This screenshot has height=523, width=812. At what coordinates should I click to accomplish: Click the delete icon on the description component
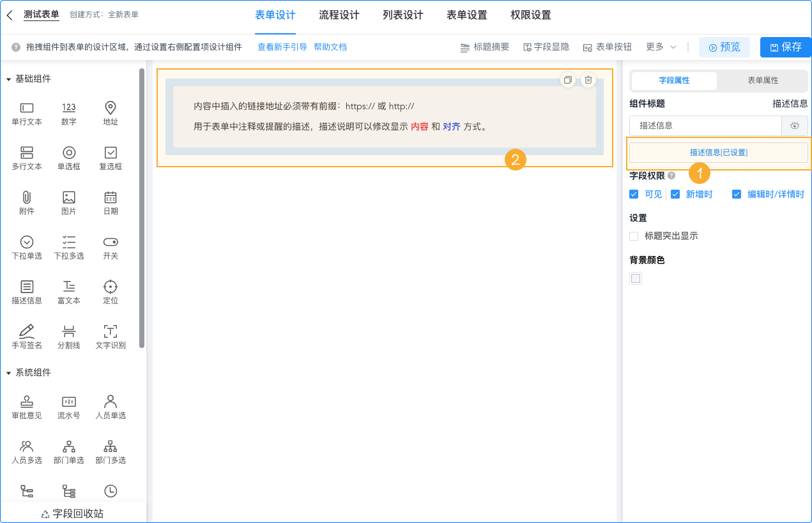(x=587, y=79)
